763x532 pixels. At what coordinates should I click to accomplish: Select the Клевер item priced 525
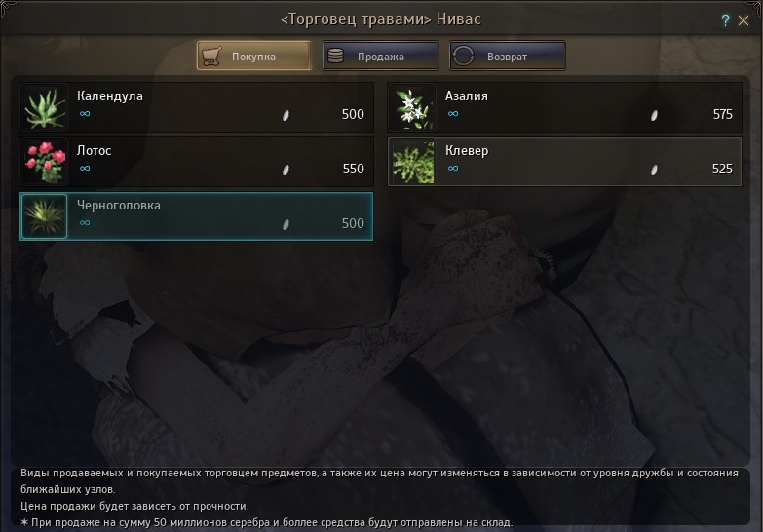click(564, 162)
